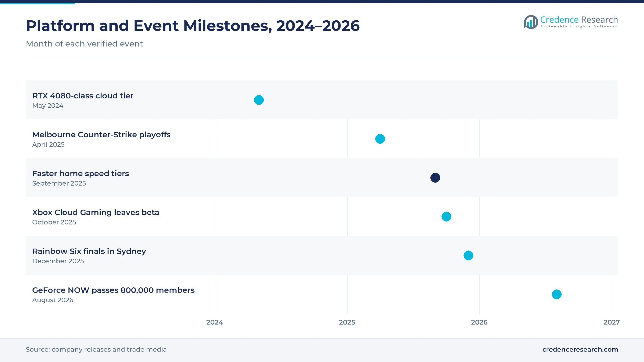Image resolution: width=644 pixels, height=362 pixels.
Task: Click the Actionable Insights Delivered tagline
Action: [x=579, y=27]
